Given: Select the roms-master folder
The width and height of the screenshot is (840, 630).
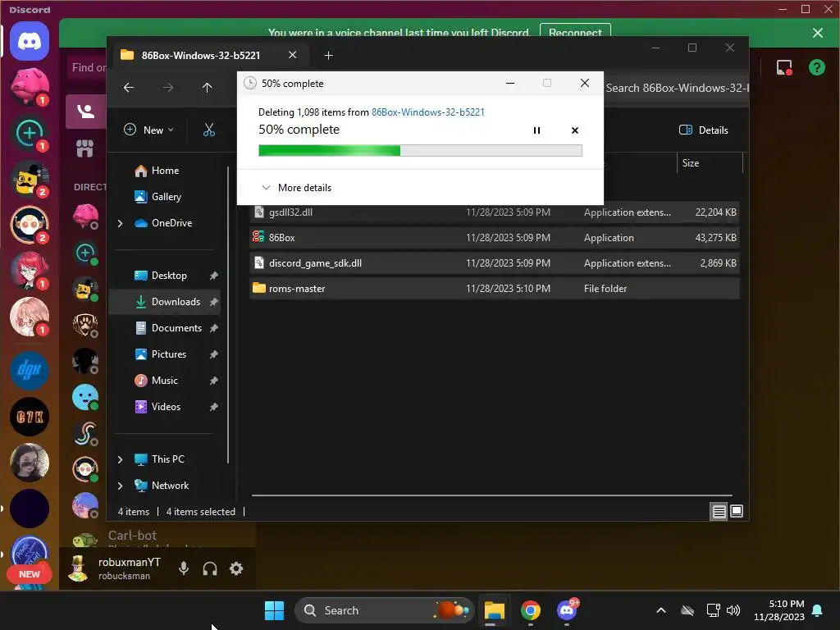Looking at the screenshot, I should [494, 288].
